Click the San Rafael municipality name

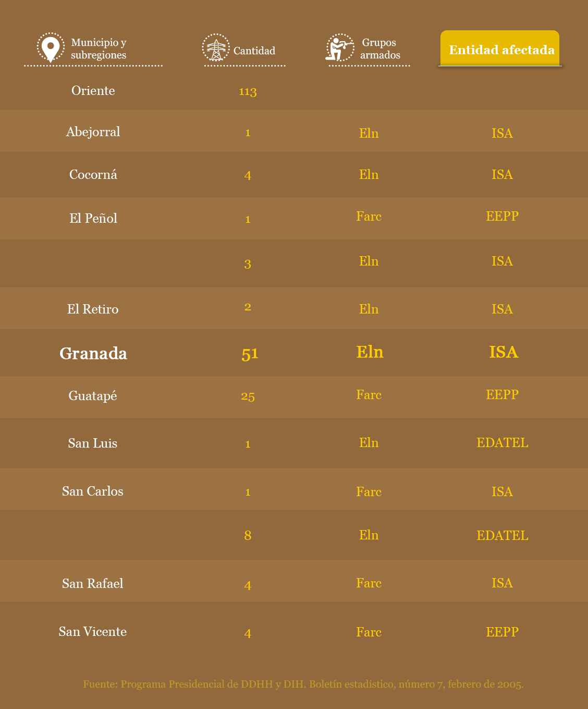click(93, 584)
